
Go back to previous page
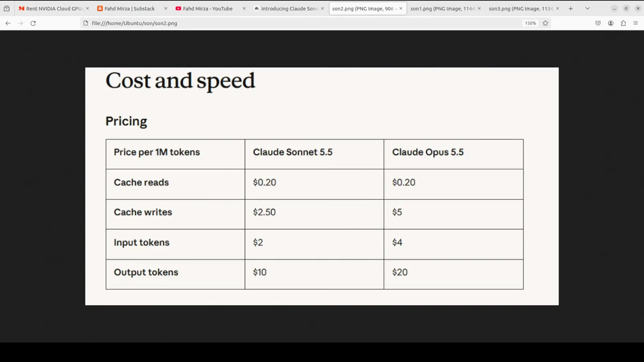coord(8,23)
